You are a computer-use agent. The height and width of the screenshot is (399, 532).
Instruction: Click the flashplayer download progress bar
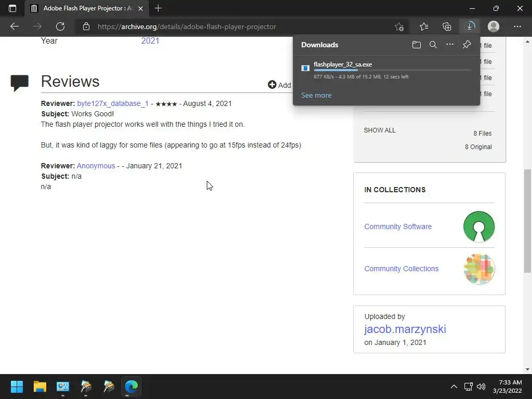(x=393, y=70)
